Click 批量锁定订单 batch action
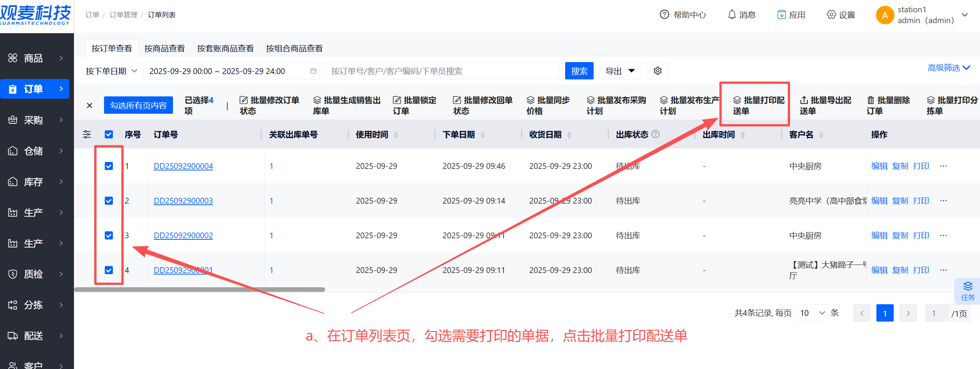Image resolution: width=980 pixels, height=369 pixels. pyautogui.click(x=414, y=105)
